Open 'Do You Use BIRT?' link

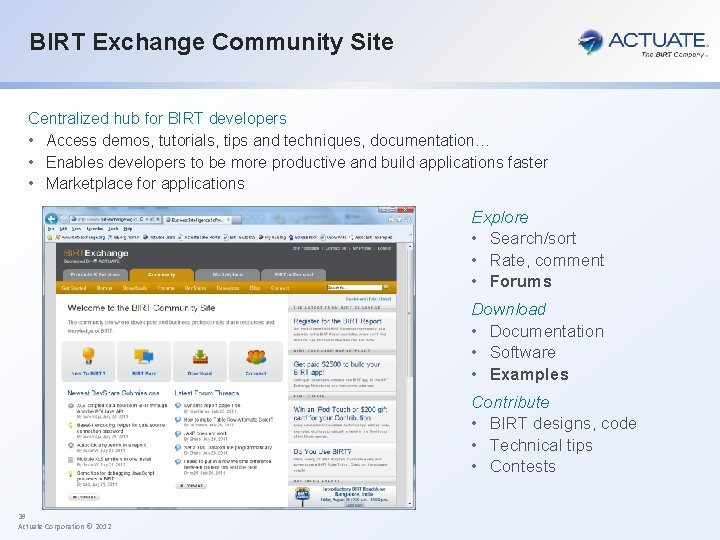click(322, 452)
